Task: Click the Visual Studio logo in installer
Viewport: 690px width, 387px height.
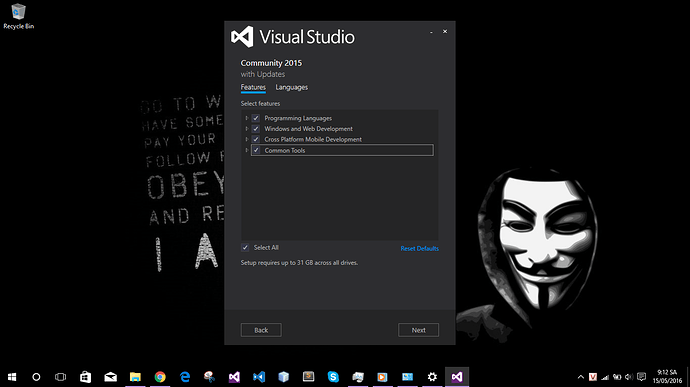Action: click(x=242, y=37)
